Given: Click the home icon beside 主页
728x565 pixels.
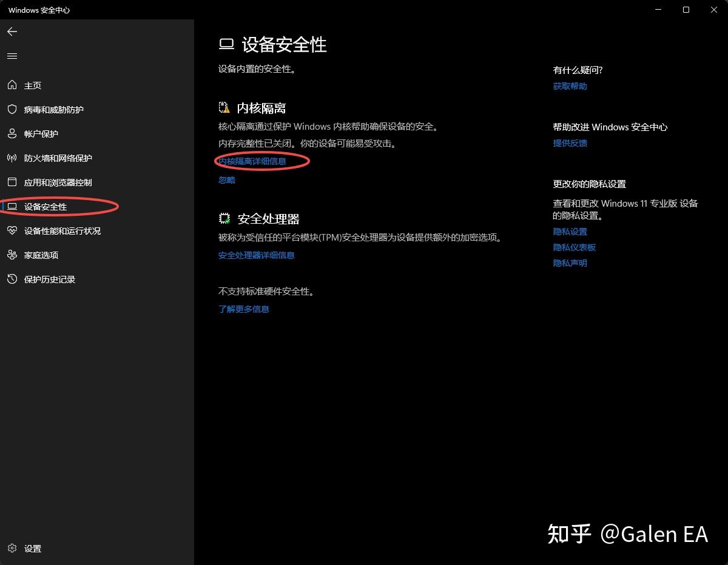Looking at the screenshot, I should coord(12,85).
